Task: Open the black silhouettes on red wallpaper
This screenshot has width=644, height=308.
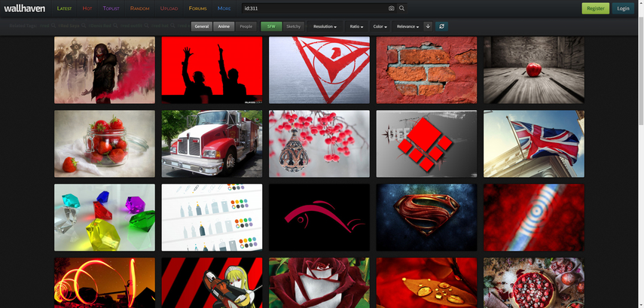Action: click(x=212, y=70)
